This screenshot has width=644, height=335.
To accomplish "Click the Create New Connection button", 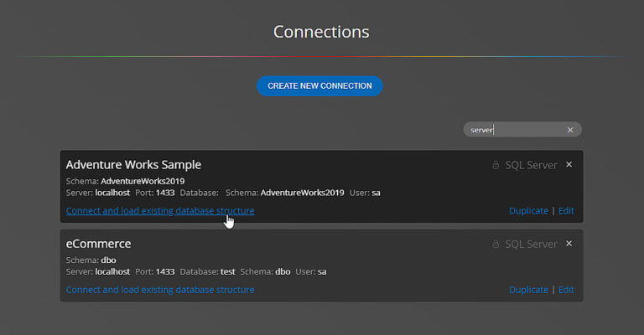I will pos(319,85).
